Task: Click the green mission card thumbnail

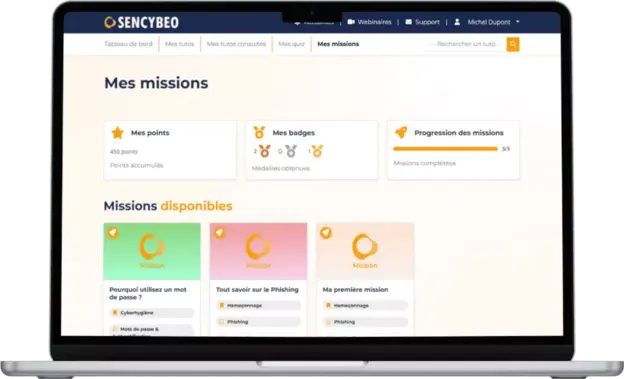Action: click(x=152, y=251)
